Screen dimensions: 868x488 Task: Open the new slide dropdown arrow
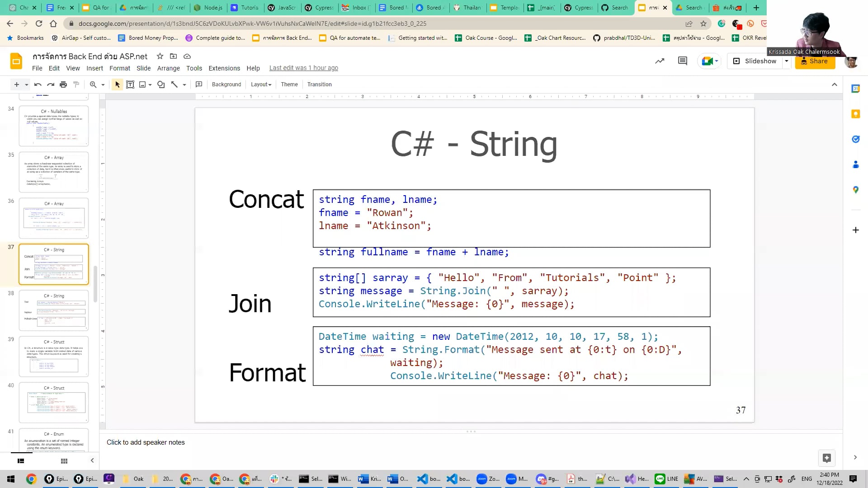(25, 84)
